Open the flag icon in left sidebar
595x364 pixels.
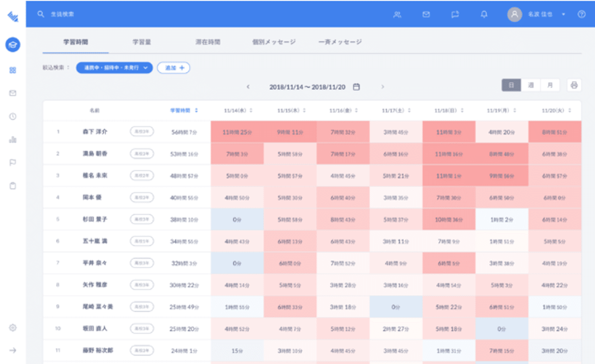13,162
